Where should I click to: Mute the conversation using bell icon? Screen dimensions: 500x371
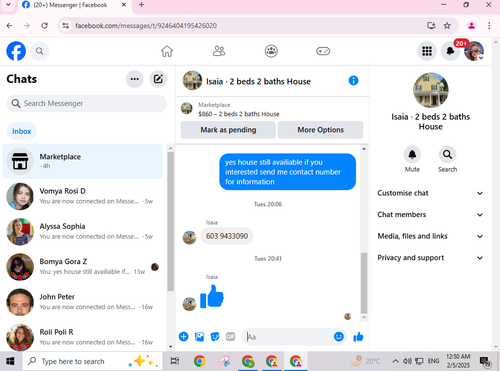click(x=412, y=155)
